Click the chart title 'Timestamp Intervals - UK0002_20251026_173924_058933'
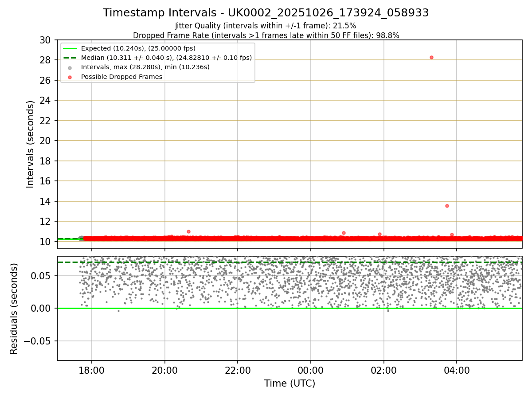This screenshot has height=399, width=532. click(266, 13)
